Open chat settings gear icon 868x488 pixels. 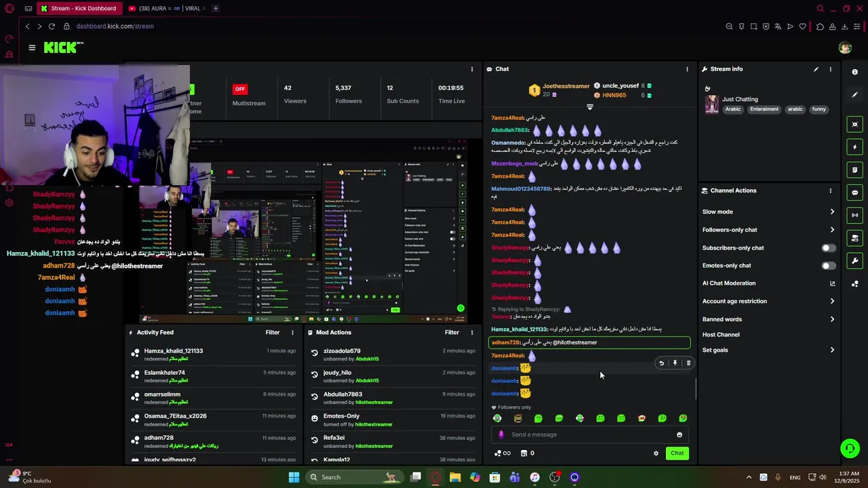tap(656, 453)
